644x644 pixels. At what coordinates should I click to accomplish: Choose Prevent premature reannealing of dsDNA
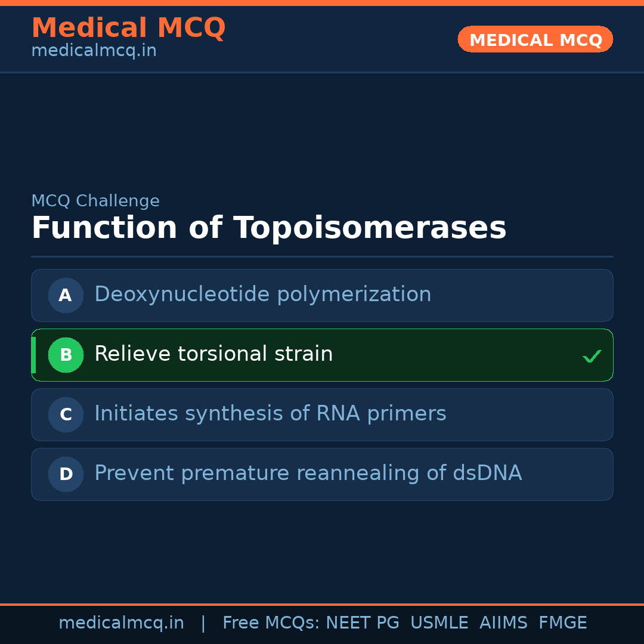click(308, 473)
